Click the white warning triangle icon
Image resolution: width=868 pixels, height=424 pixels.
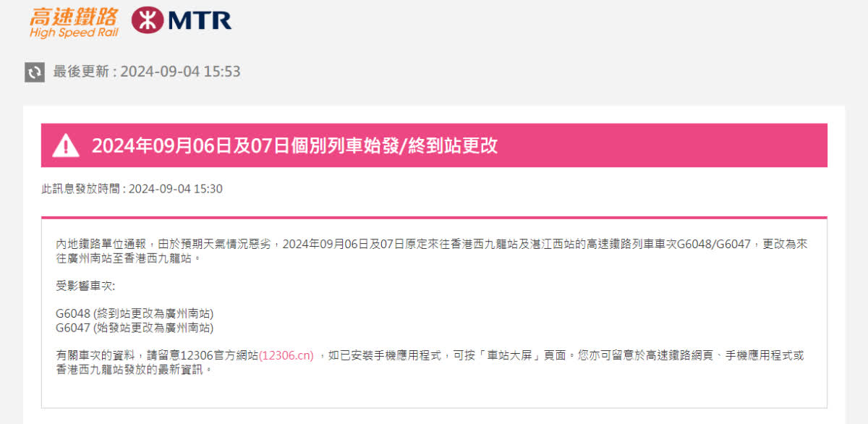pyautogui.click(x=66, y=145)
